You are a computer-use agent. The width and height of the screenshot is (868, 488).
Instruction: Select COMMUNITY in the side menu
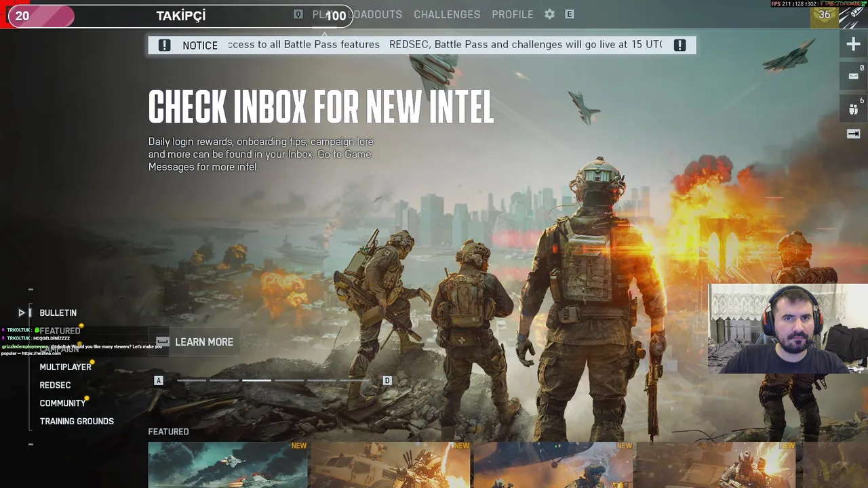click(x=62, y=403)
